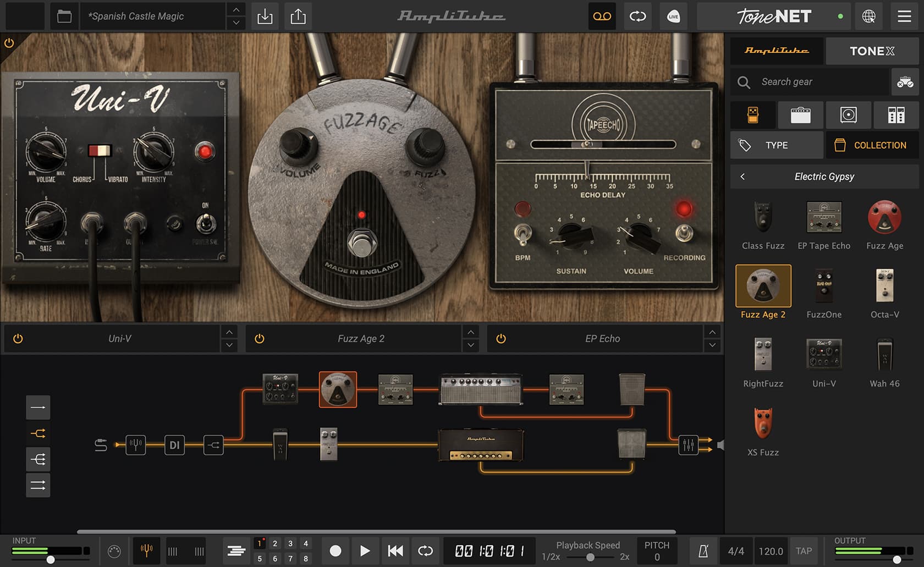Open the tuner icon in bottom bar
Viewport: 924px width, 567px height.
pyautogui.click(x=146, y=551)
